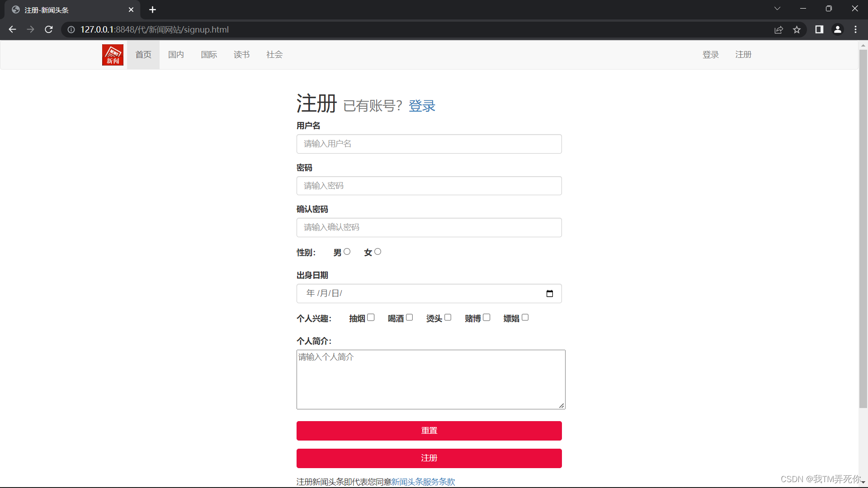
Task: Open the browser profile icon
Action: click(838, 29)
